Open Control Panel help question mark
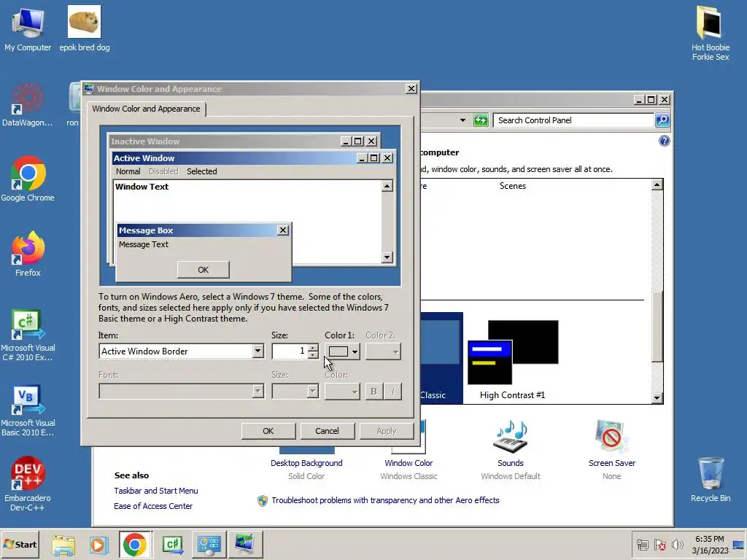 664,141
